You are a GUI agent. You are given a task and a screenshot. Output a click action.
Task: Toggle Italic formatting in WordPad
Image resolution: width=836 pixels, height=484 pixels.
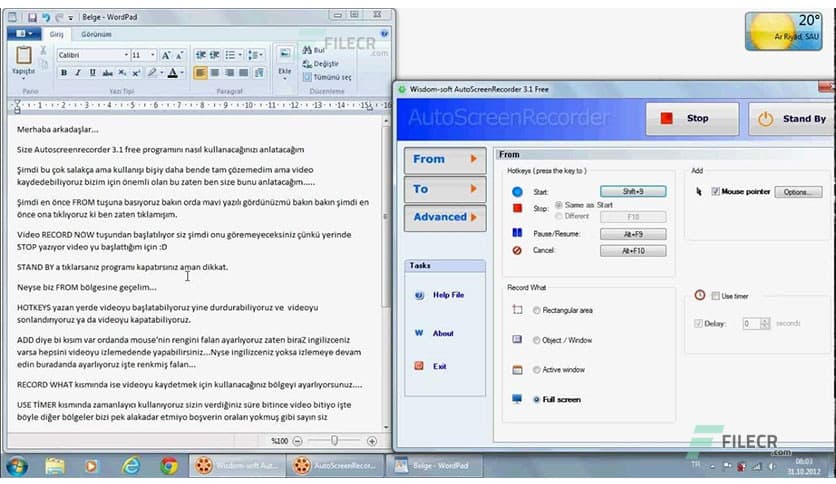coord(78,72)
